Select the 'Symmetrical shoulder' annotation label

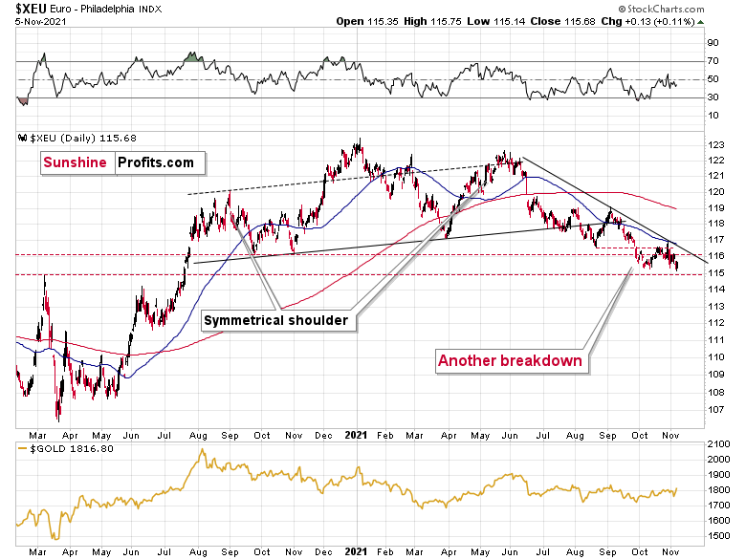(x=275, y=320)
